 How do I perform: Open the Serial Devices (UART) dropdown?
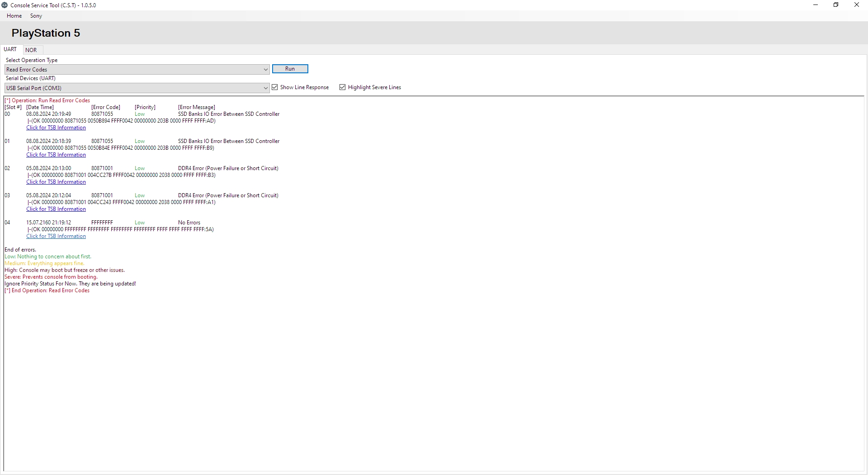pos(137,88)
